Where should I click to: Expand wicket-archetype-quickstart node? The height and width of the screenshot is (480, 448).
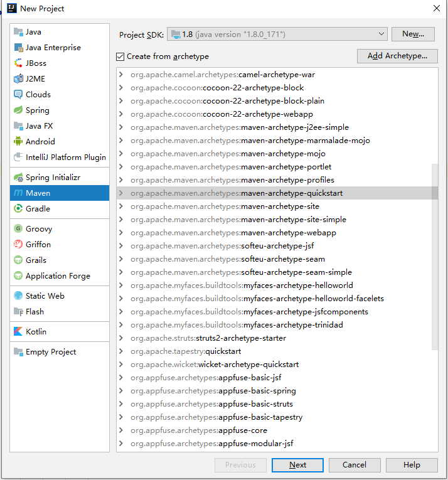click(x=121, y=365)
